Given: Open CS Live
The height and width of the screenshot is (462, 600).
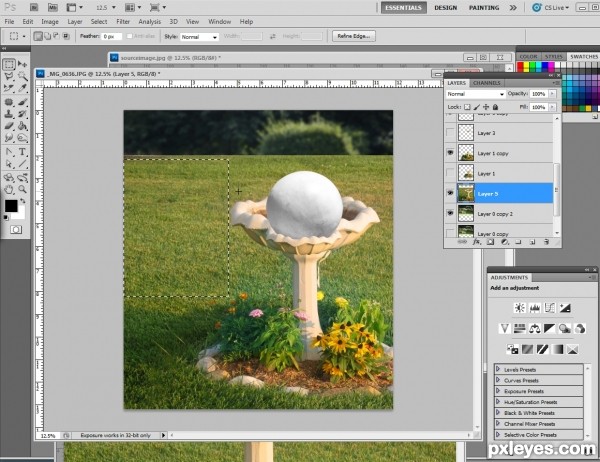Looking at the screenshot, I should point(551,8).
